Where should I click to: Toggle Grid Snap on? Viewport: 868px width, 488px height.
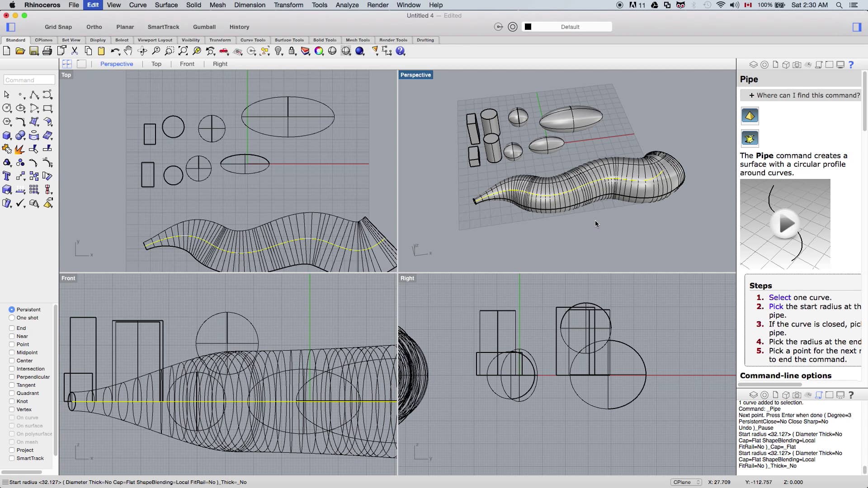[58, 27]
